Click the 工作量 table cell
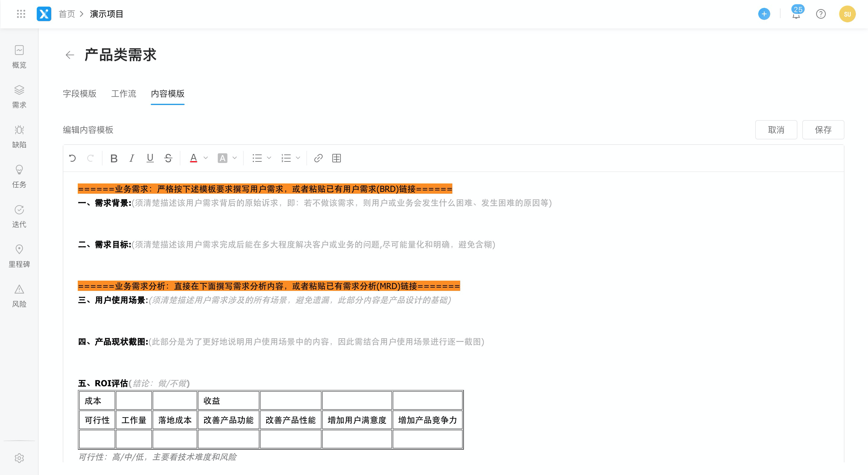This screenshot has width=868, height=475. point(134,420)
